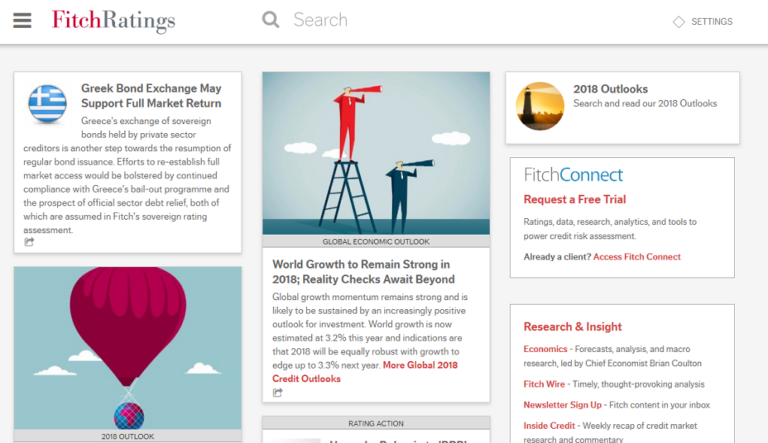Focus the Search input field
Viewport: 768px width, 443px height.
pos(320,20)
